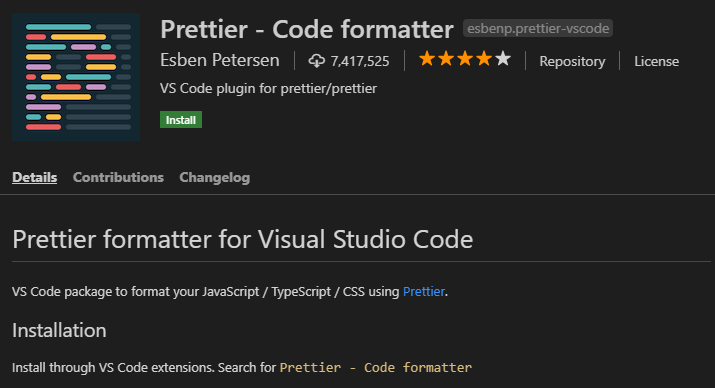Follow the blue Prettier hyperlink
Screen dimensions: 715x388
coord(424,291)
